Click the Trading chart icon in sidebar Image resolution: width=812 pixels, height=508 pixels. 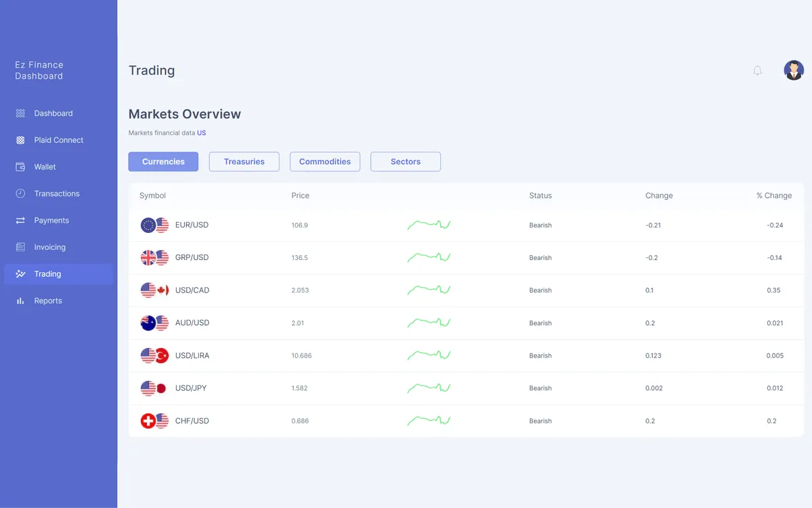[20, 274]
